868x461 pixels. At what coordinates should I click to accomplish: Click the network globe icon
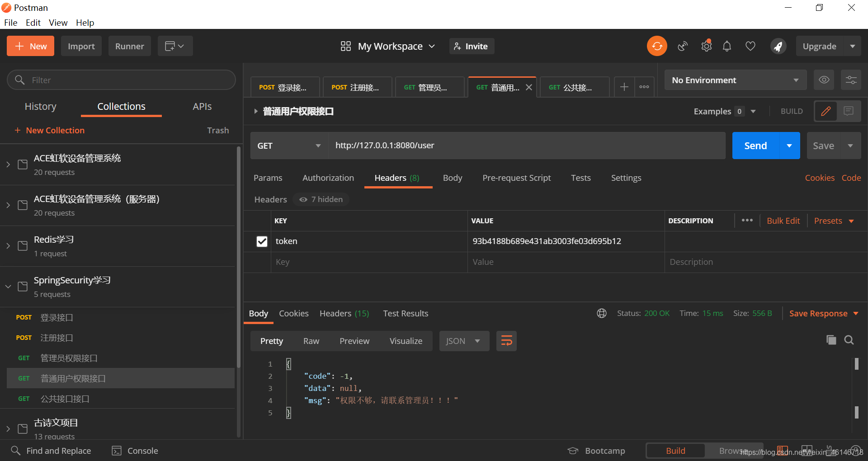602,313
